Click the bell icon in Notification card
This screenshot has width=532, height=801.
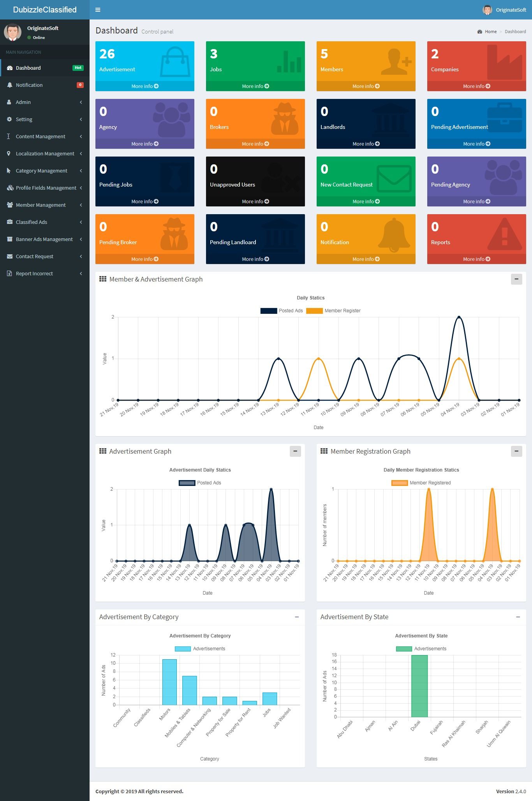pos(394,235)
